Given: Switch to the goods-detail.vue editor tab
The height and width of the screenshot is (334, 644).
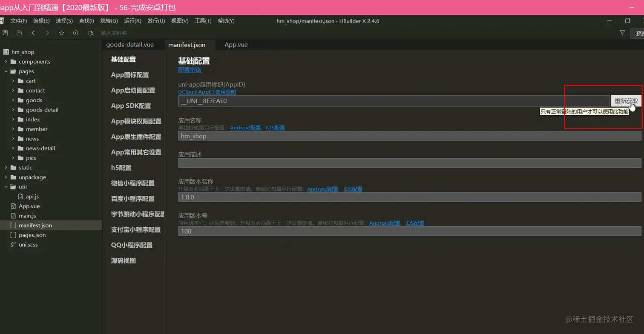Looking at the screenshot, I should click(x=130, y=45).
